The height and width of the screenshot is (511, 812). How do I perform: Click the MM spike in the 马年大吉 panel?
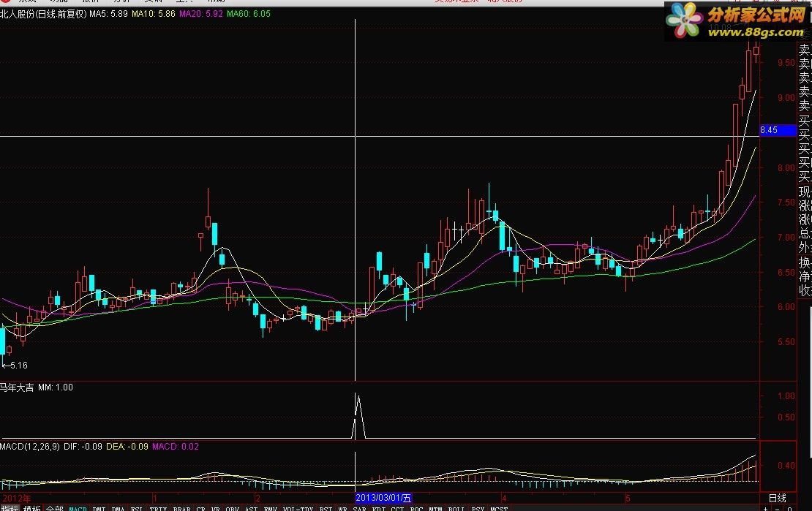point(358,416)
